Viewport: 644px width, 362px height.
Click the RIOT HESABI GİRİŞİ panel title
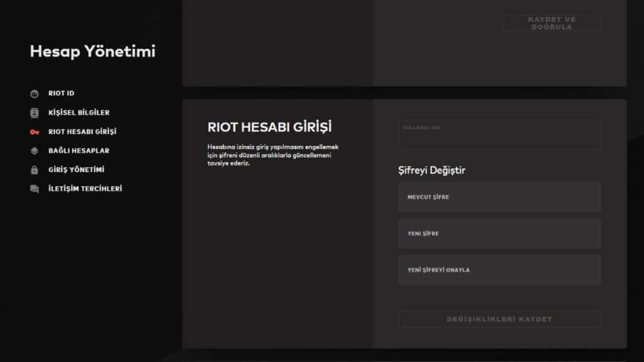point(269,127)
